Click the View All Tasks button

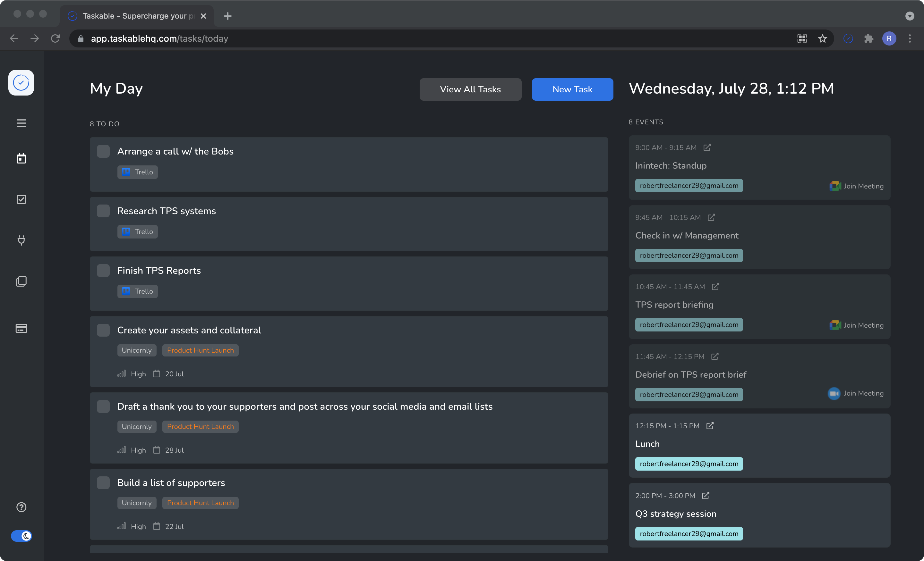coord(470,89)
